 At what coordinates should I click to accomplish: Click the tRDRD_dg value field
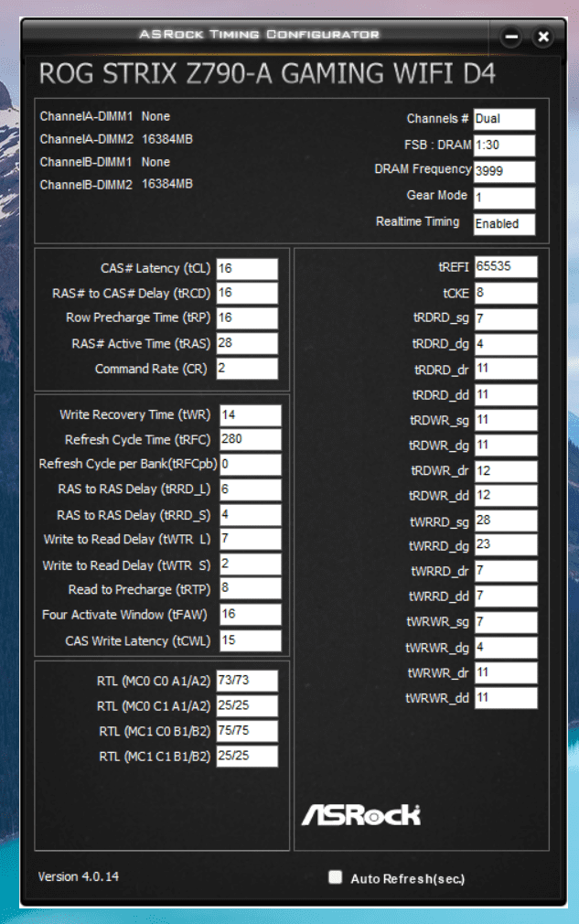click(506, 344)
